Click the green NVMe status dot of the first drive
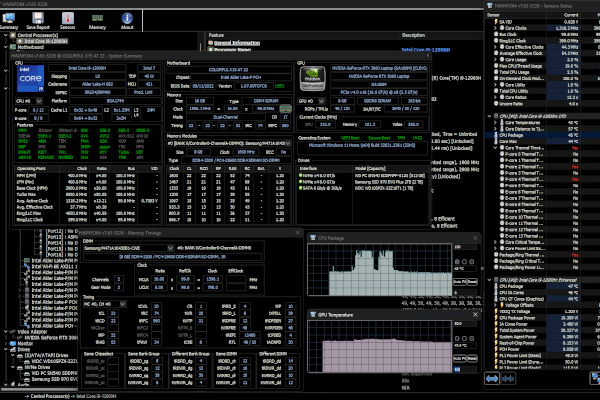The image size is (600, 400). tap(301, 176)
